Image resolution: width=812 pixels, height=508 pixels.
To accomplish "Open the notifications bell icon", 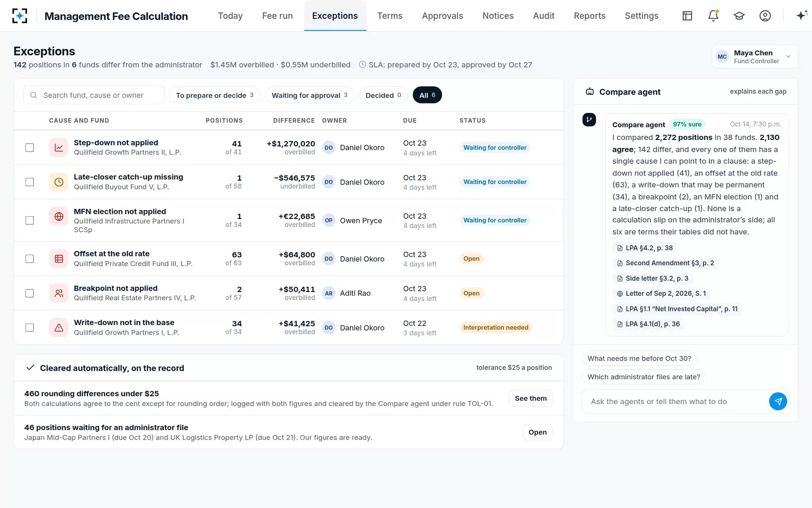I will [713, 16].
